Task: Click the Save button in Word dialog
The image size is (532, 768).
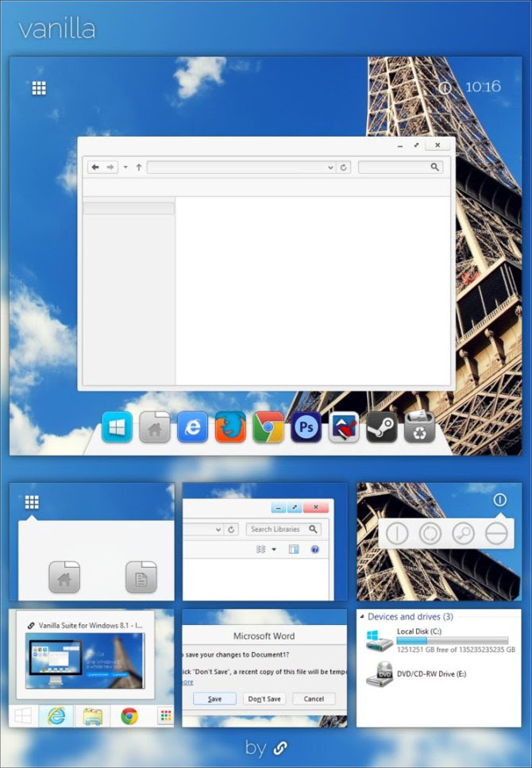Action: click(x=214, y=699)
